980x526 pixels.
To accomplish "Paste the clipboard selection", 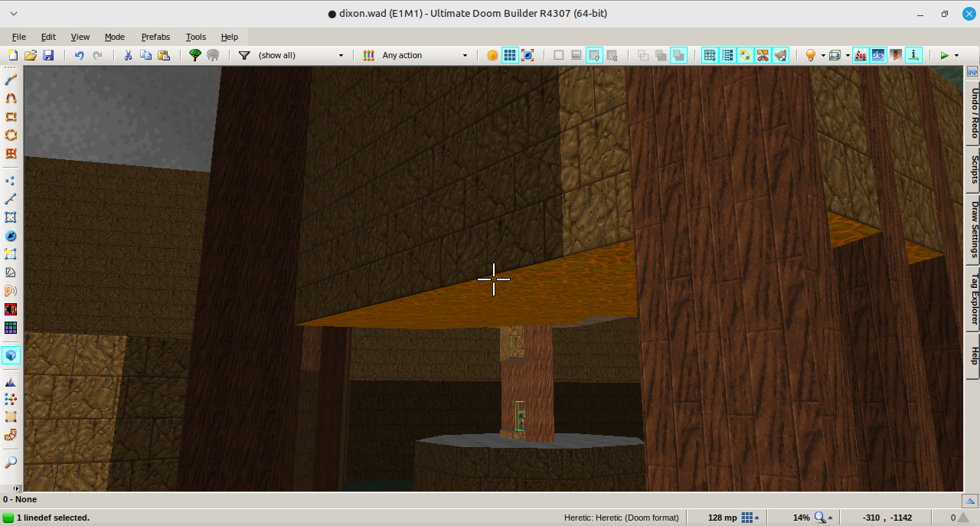I will tap(164, 55).
